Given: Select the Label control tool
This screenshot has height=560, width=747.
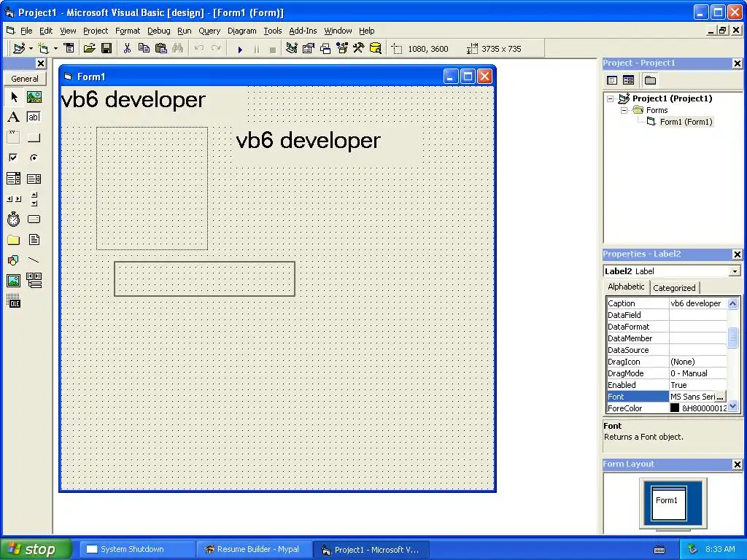Looking at the screenshot, I should tap(14, 117).
